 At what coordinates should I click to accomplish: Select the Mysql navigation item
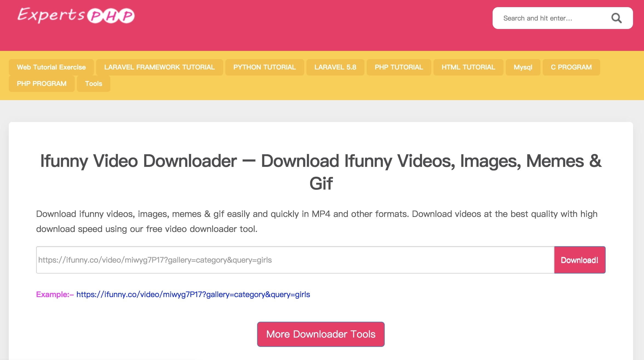[523, 67]
